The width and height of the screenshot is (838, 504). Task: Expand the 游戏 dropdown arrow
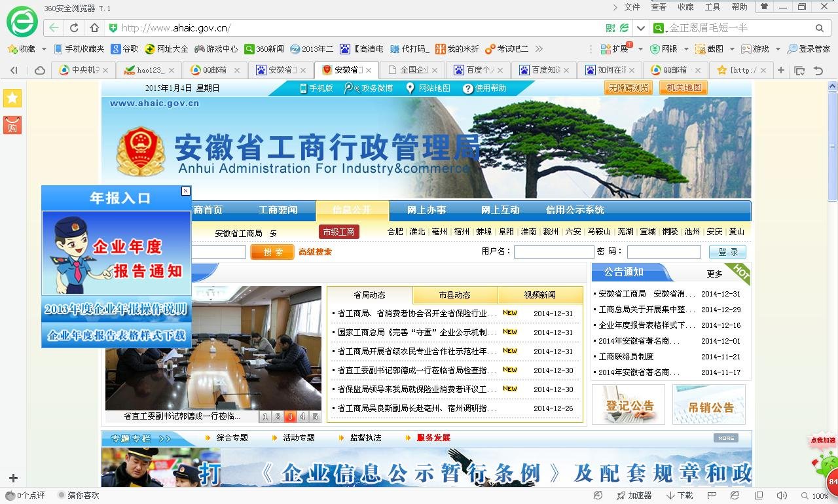tap(776, 48)
